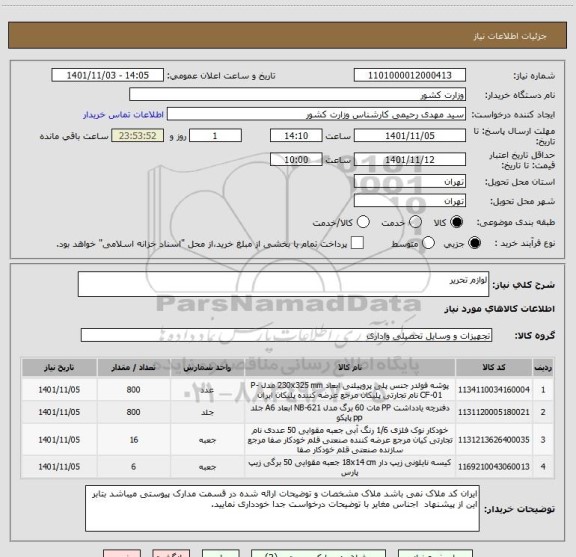Click the جزئیات اطلاعات نیاز page header
576x557 pixels.
510,36
